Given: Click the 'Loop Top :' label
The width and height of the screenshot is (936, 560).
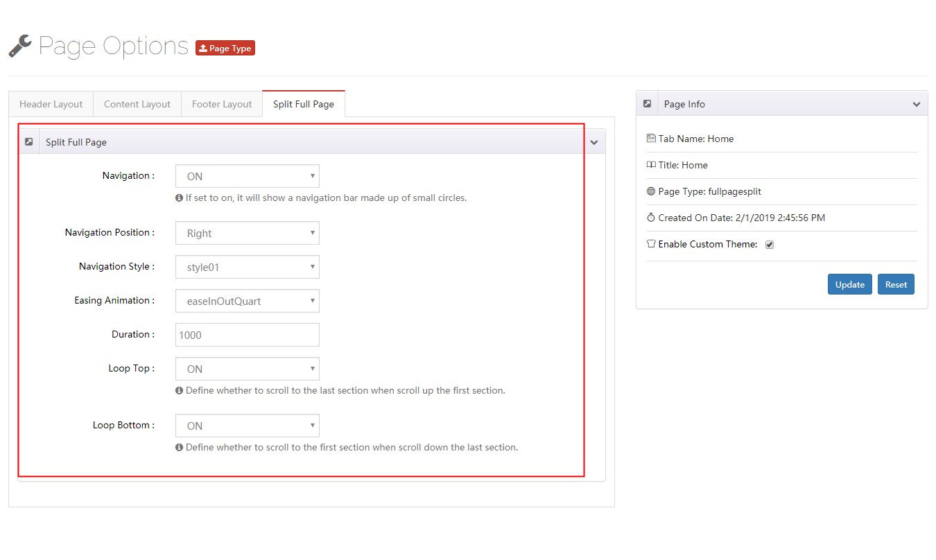Looking at the screenshot, I should [132, 368].
